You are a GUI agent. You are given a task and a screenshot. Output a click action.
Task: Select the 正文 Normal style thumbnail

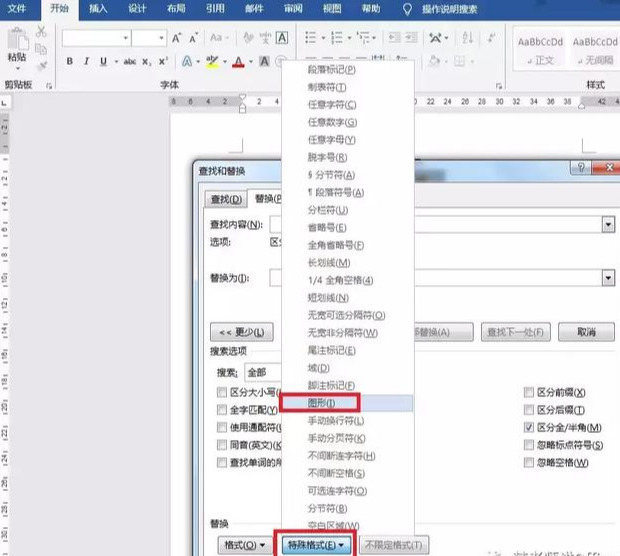540,49
